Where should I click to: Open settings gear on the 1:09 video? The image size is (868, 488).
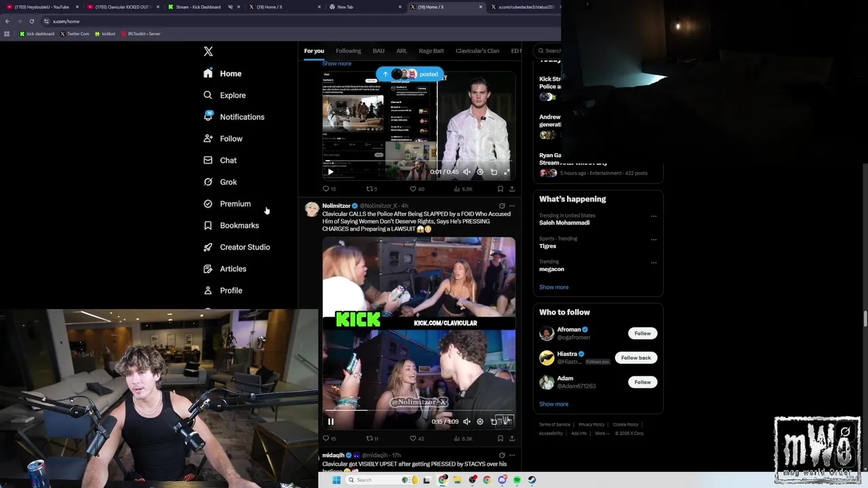coord(480,422)
